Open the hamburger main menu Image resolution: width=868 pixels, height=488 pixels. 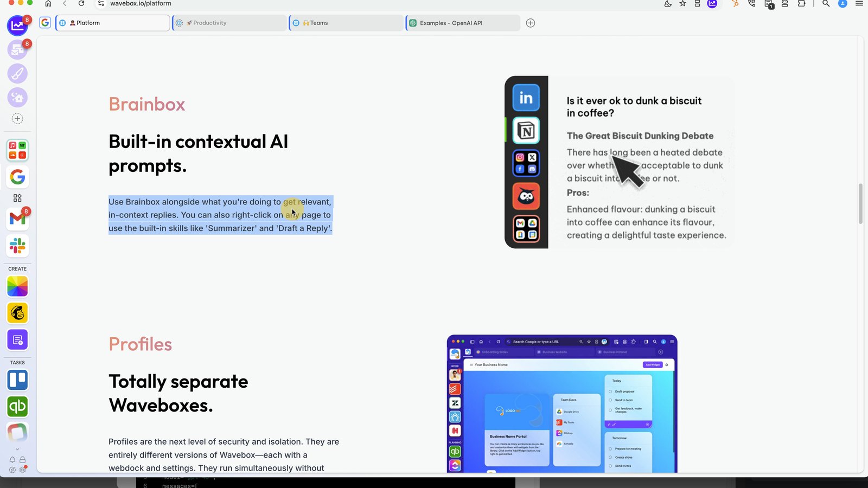(x=859, y=3)
